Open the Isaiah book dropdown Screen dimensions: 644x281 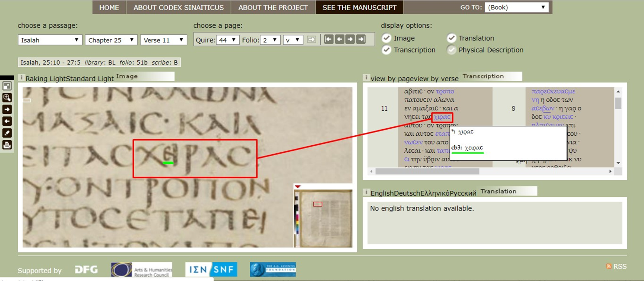[x=50, y=40]
